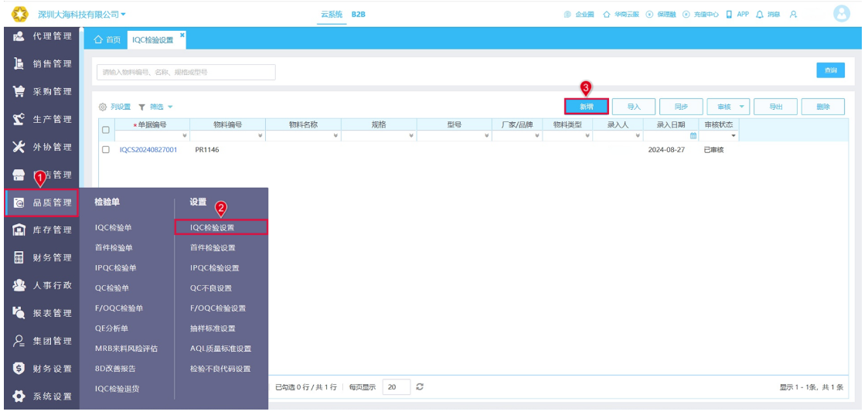Screen dimensions: 868x415
Task: Open the 录入日期 calendar picker icon
Action: tap(693, 135)
